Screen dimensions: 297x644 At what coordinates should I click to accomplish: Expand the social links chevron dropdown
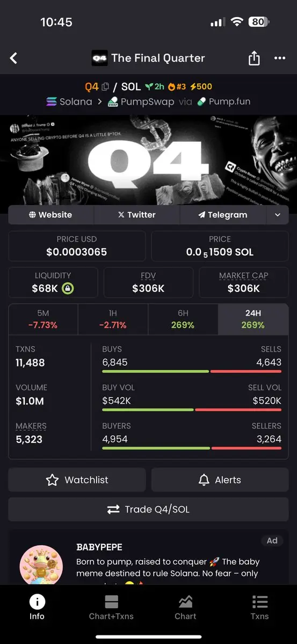point(277,215)
